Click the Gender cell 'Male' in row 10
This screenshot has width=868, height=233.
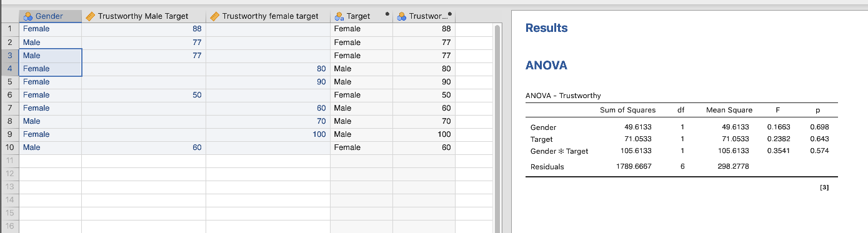[50, 147]
